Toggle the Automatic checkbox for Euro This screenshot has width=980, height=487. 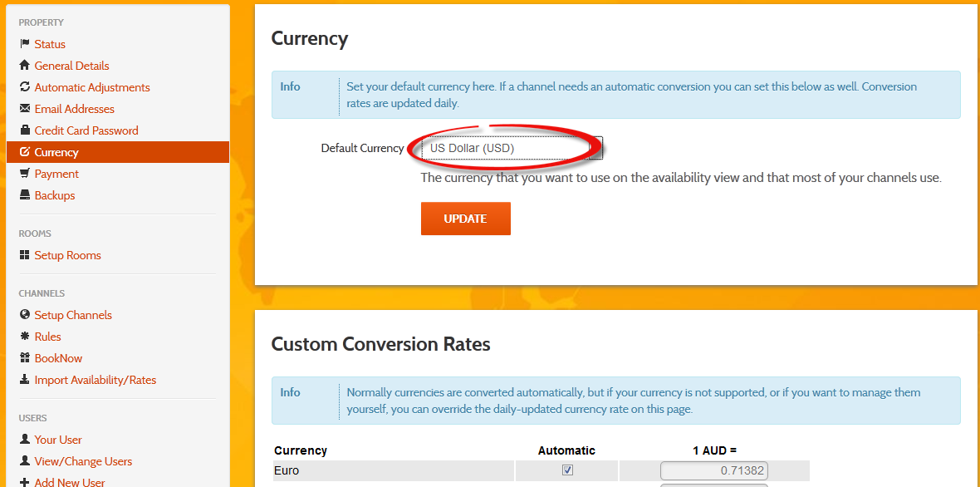coord(567,470)
